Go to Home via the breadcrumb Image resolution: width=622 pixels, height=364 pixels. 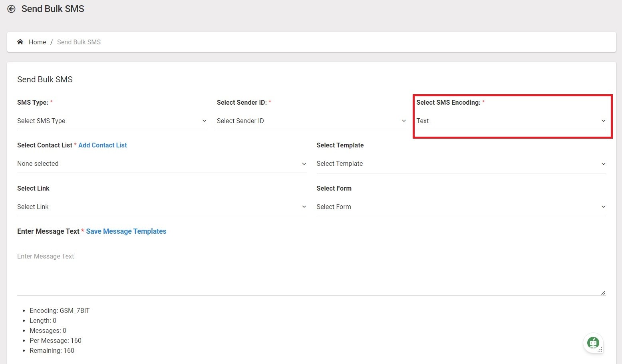coord(37,42)
